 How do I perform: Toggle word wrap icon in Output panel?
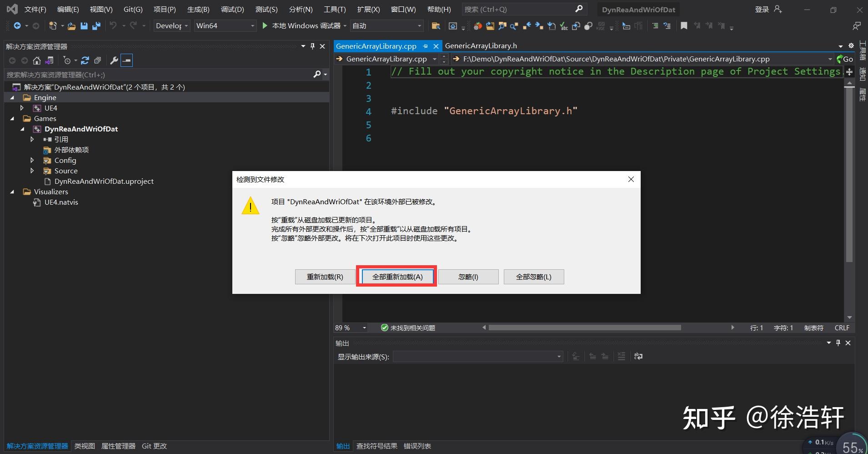tap(638, 356)
